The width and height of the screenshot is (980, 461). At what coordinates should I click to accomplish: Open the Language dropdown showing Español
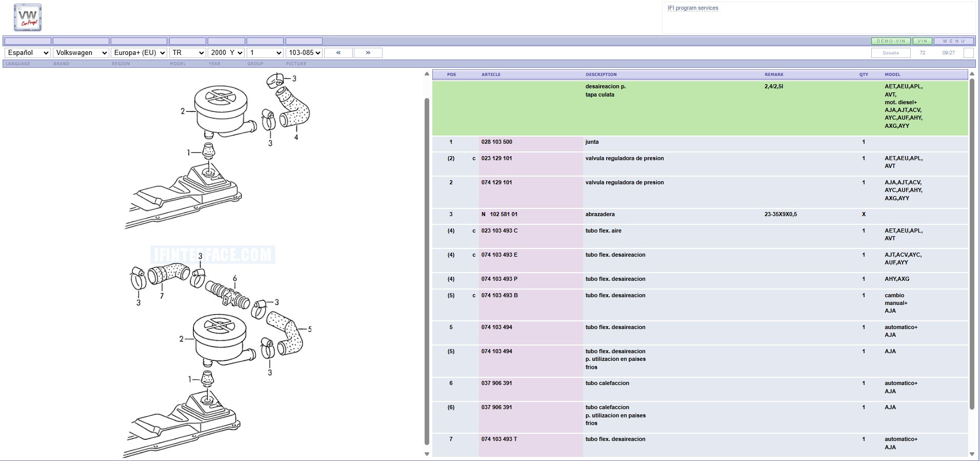28,53
